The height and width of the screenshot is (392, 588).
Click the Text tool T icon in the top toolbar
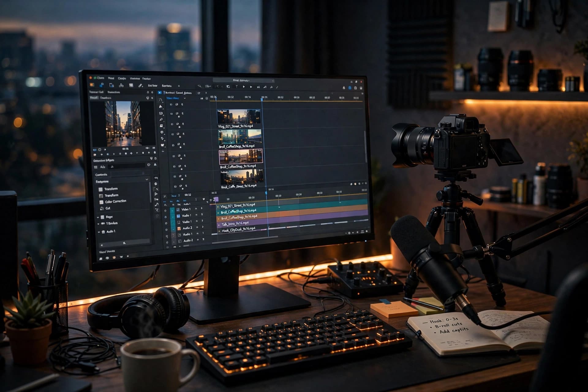(237, 87)
